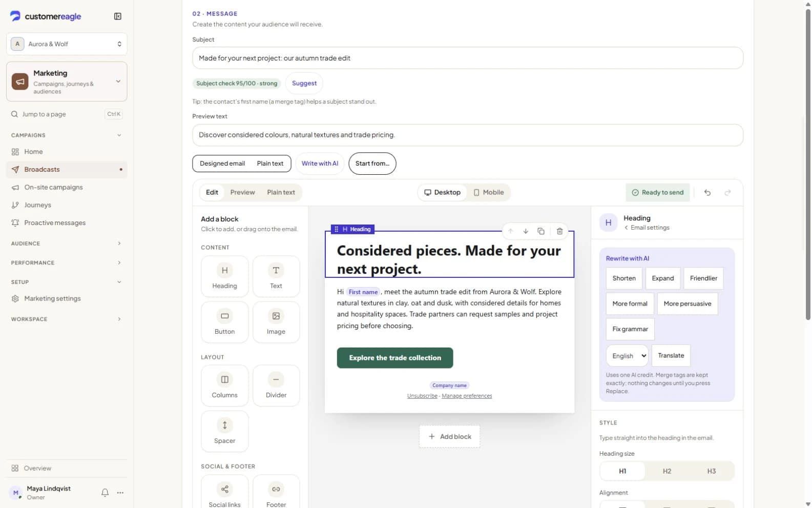Viewport: 812px width, 508px height.
Task: Click the Write with AI button
Action: 320,164
